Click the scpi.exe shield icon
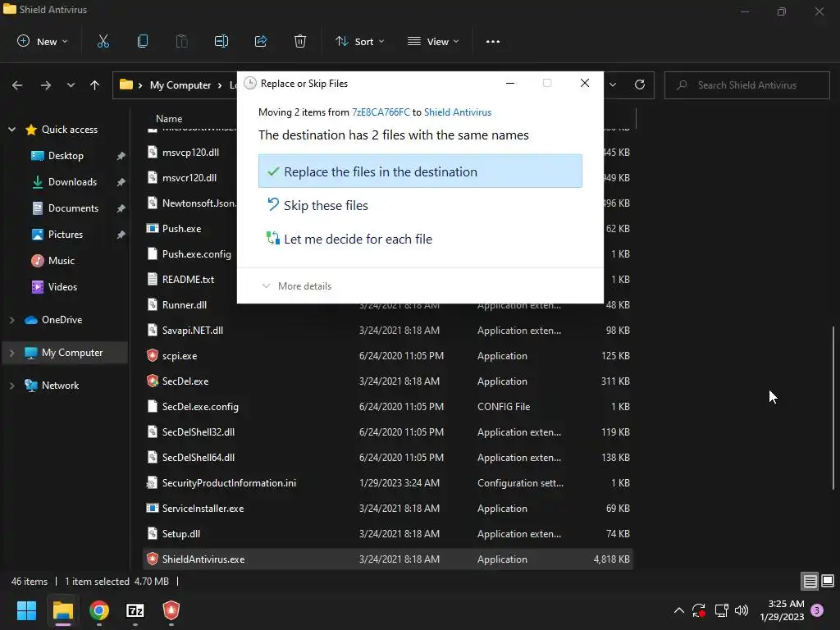 [x=153, y=356]
